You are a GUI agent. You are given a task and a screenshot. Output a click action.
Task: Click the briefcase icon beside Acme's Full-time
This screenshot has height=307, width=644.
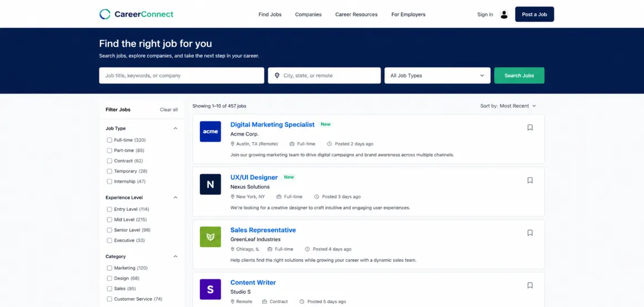coord(292,144)
